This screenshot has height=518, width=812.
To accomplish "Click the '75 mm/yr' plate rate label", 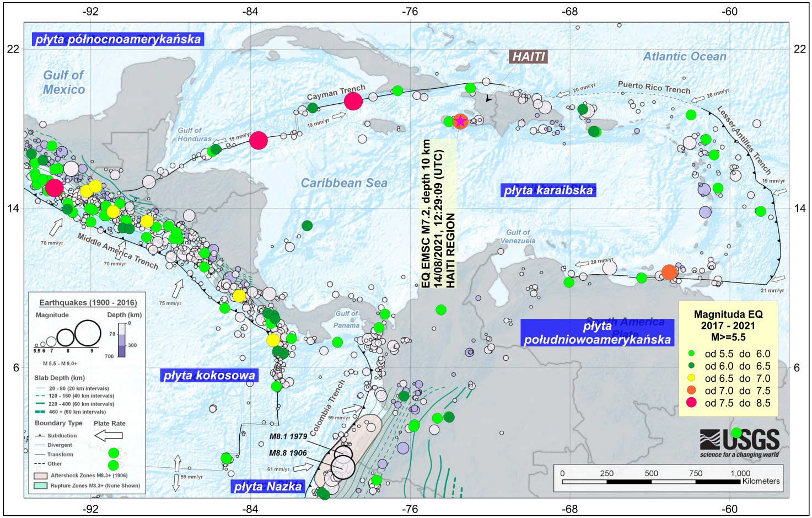I will (170, 303).
